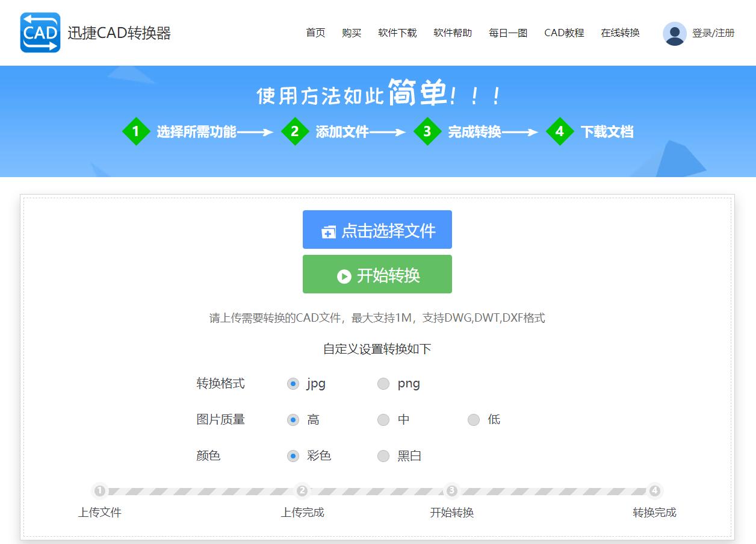
Task: Click the play icon in 开始转换 button
Action: point(343,276)
